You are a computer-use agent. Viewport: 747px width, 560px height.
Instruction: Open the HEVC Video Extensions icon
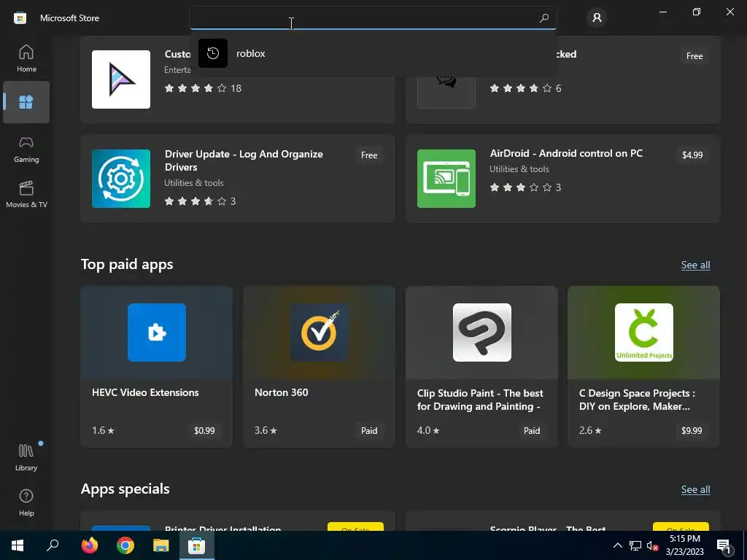pyautogui.click(x=157, y=332)
